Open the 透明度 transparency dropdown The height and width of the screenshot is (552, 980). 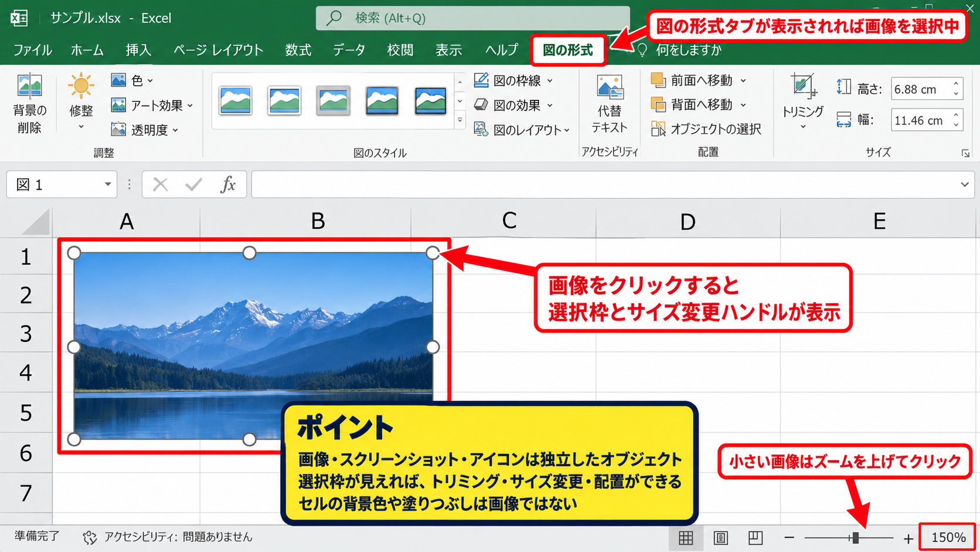coord(145,130)
